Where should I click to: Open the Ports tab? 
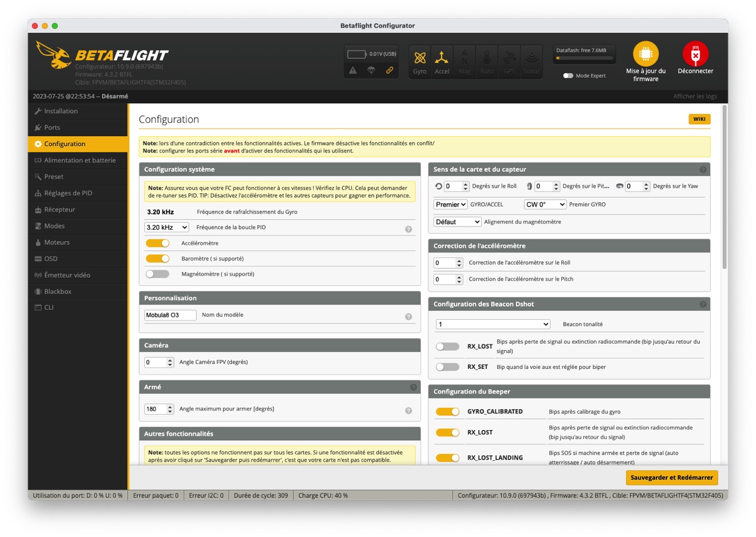(77, 127)
